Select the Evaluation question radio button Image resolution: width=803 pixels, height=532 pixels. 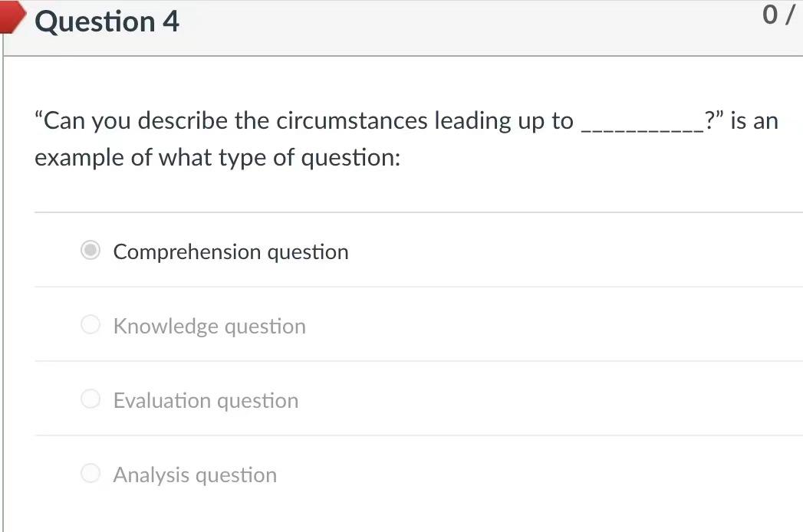pyautogui.click(x=91, y=399)
